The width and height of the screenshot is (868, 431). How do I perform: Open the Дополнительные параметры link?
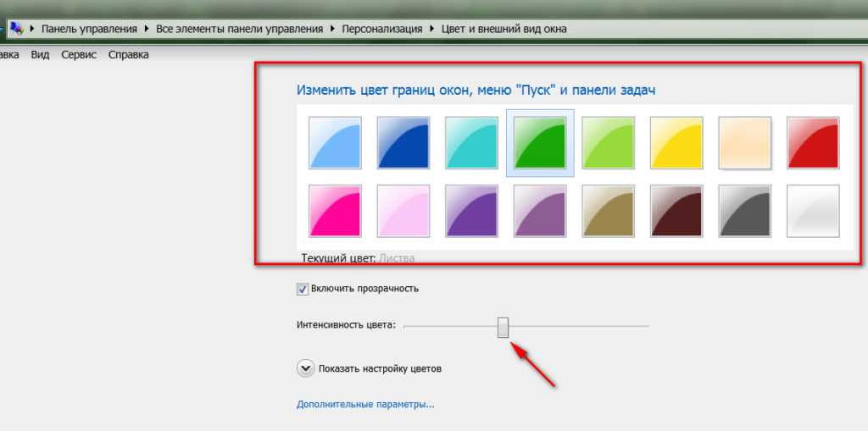(x=365, y=405)
